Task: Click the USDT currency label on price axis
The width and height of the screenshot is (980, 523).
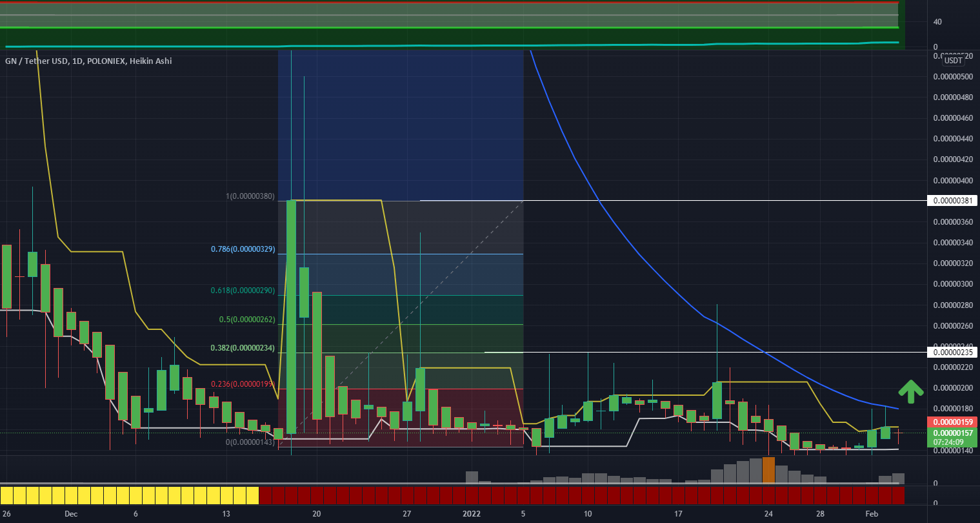Action: (x=954, y=60)
